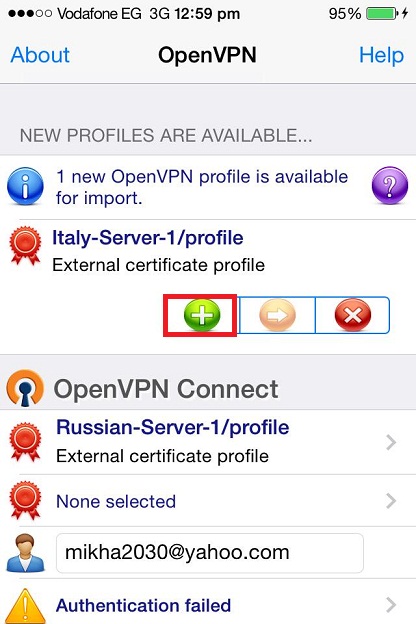Viewport: 416px width, 624px height.
Task: Tap the user avatar icon
Action: (x=25, y=553)
